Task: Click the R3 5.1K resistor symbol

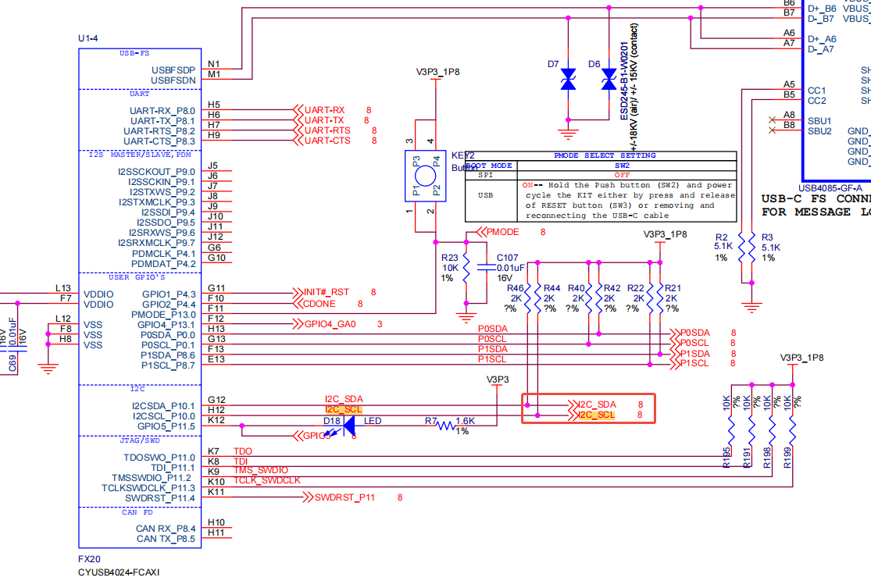Action: [x=751, y=247]
